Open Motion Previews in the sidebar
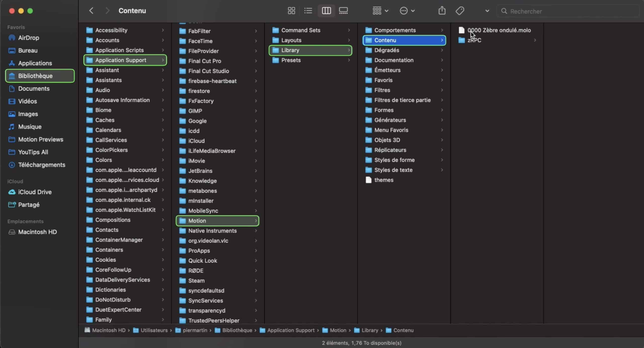Image resolution: width=644 pixels, height=348 pixels. (40, 139)
